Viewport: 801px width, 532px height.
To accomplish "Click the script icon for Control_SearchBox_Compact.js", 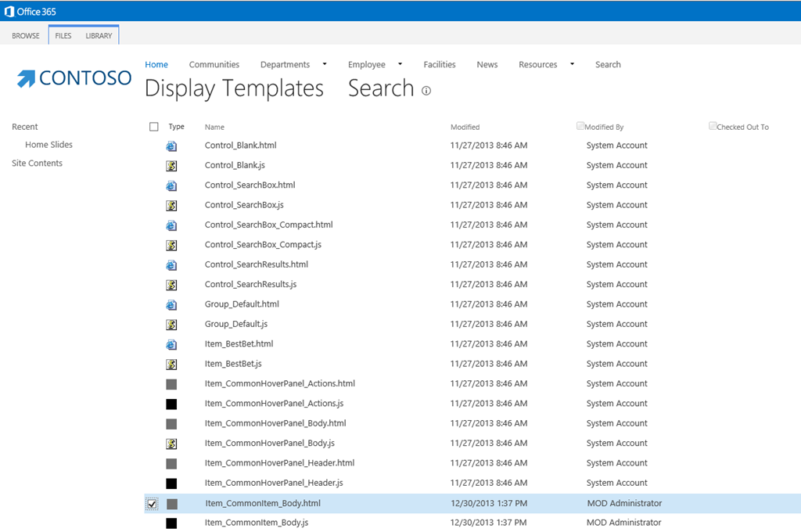I will [171, 246].
